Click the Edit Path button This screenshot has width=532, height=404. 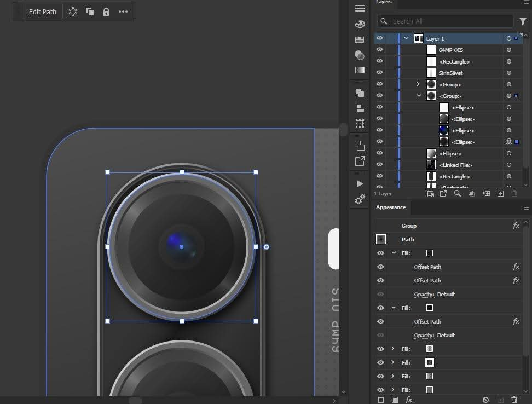pos(42,11)
